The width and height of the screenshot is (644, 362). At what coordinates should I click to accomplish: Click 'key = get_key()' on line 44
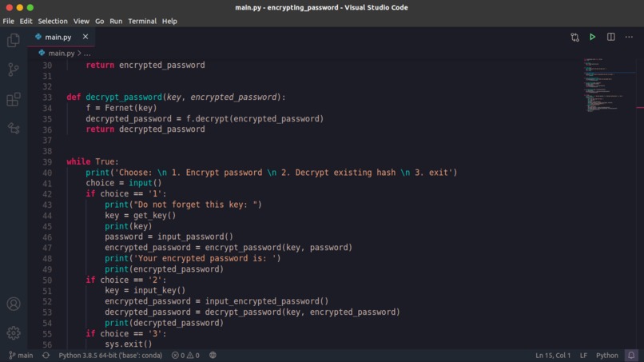coord(140,215)
